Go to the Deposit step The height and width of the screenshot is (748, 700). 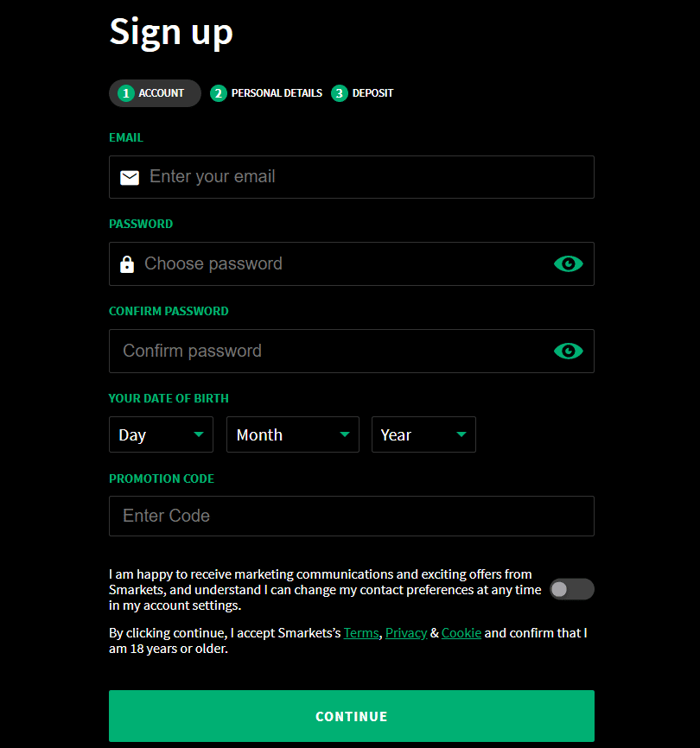coord(372,93)
